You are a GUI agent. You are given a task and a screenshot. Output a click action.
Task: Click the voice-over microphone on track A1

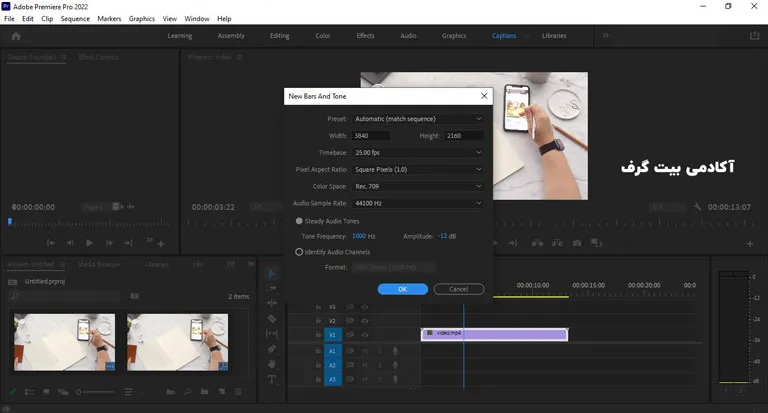pyautogui.click(x=395, y=352)
